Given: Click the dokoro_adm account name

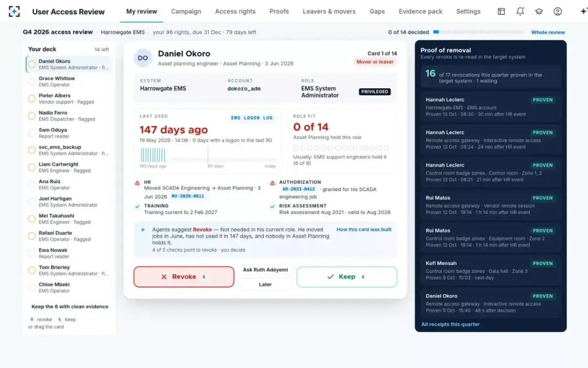Looking at the screenshot, I should 245,89.
